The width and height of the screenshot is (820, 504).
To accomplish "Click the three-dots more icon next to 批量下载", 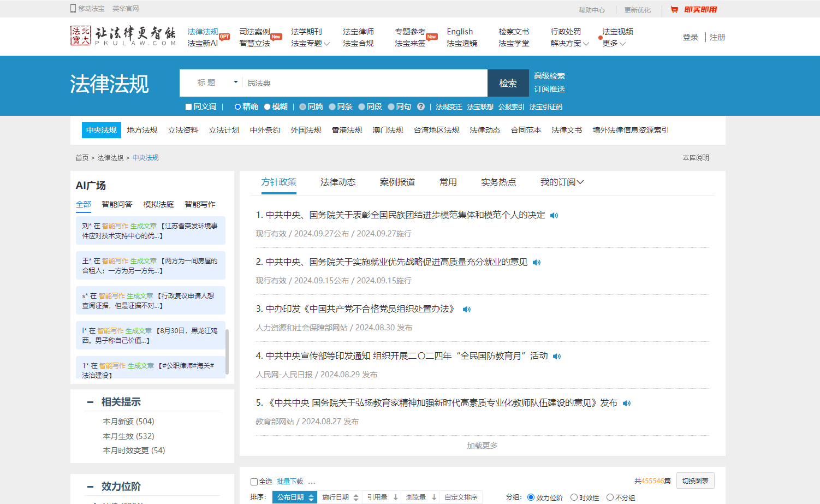I will click(x=312, y=482).
